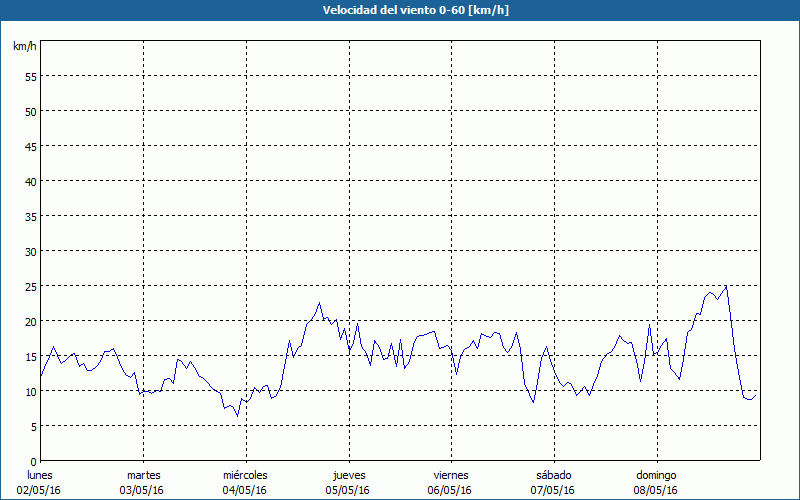Select the 'domingo' day label
This screenshot has width=800, height=500.
(x=656, y=475)
